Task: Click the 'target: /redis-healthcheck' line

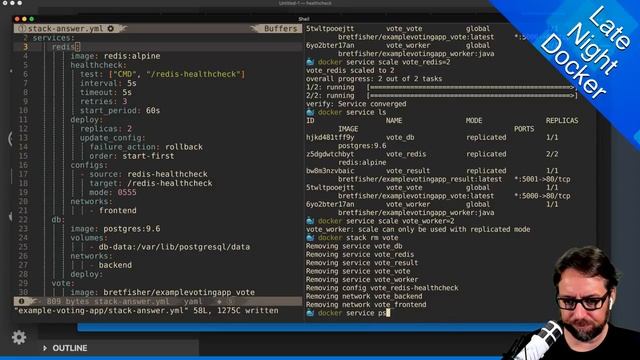Action: [151, 183]
